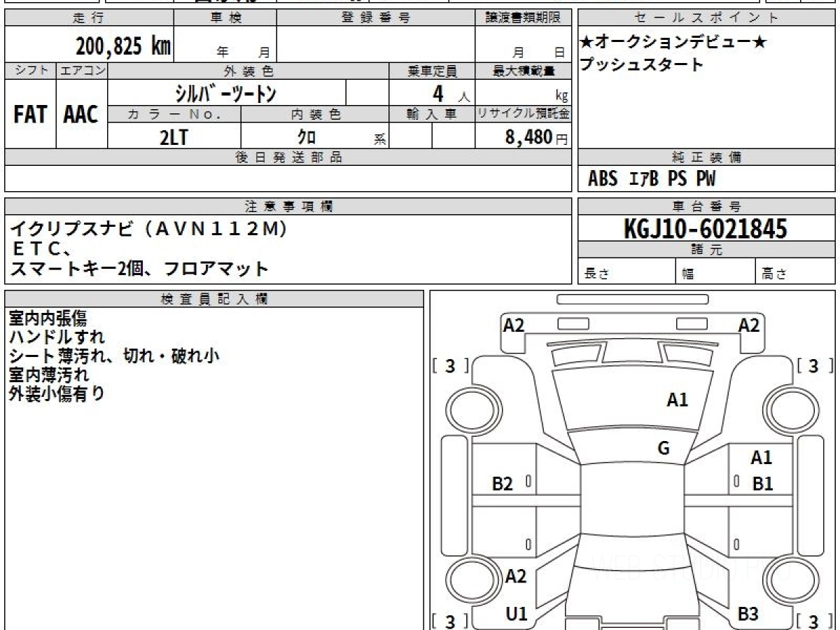Select the 検査員記入欄 header
840x630 pixels.
tap(214, 298)
